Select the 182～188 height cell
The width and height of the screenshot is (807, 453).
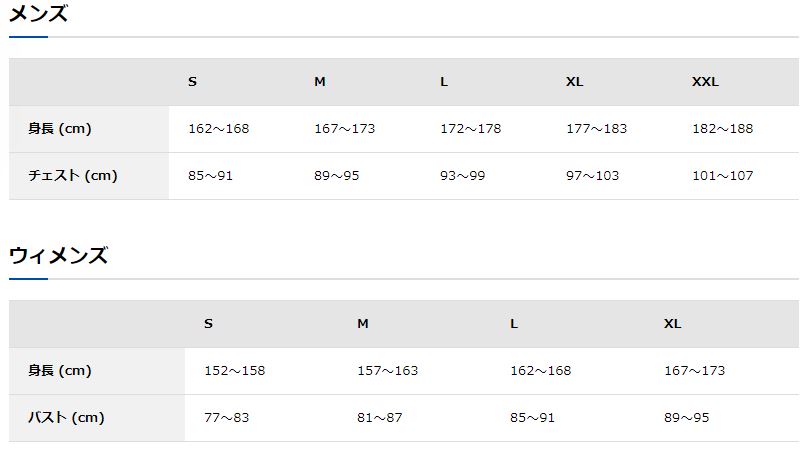tap(722, 129)
